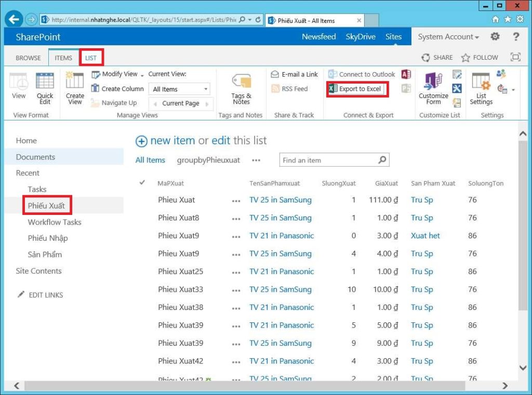Click the focus on content icon
Image resolution: width=532 pixels, height=395 pixels.
[x=515, y=57]
